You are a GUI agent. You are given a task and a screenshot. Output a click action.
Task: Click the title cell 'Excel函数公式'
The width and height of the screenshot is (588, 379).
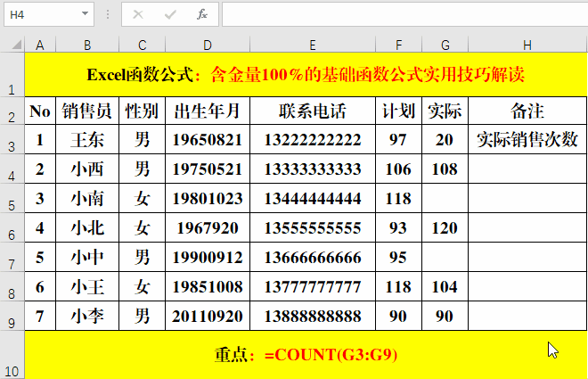click(306, 75)
